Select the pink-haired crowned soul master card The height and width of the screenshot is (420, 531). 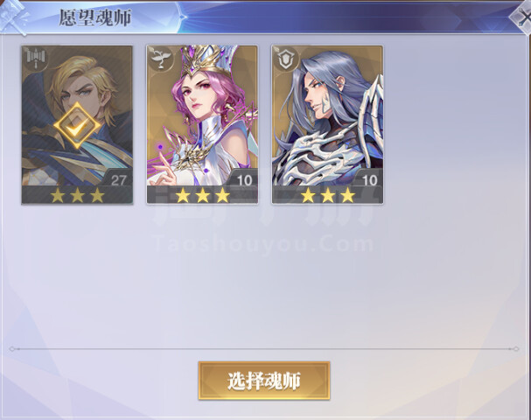click(202, 124)
